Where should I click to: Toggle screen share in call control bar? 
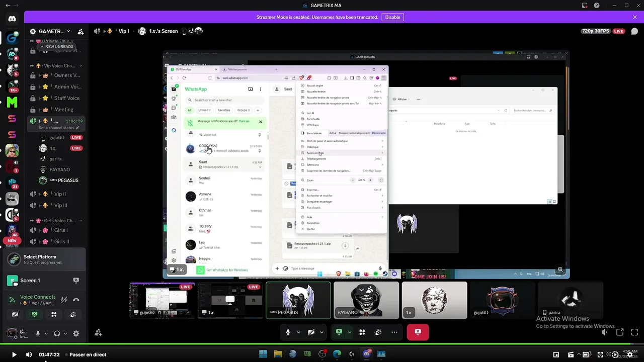click(339, 332)
